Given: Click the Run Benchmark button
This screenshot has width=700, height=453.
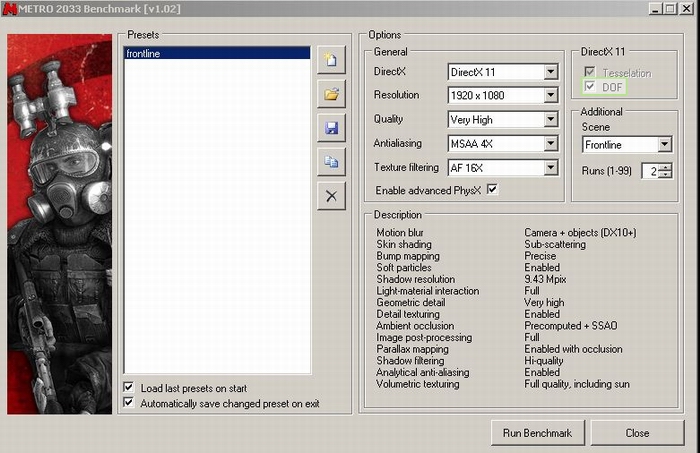Looking at the screenshot, I should (x=537, y=433).
